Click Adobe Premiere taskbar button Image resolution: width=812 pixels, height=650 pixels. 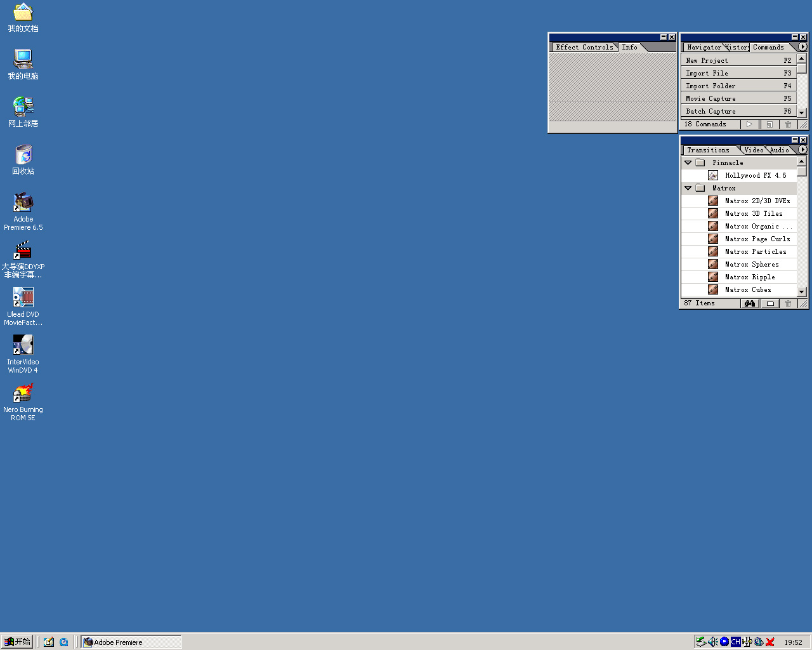(x=131, y=642)
